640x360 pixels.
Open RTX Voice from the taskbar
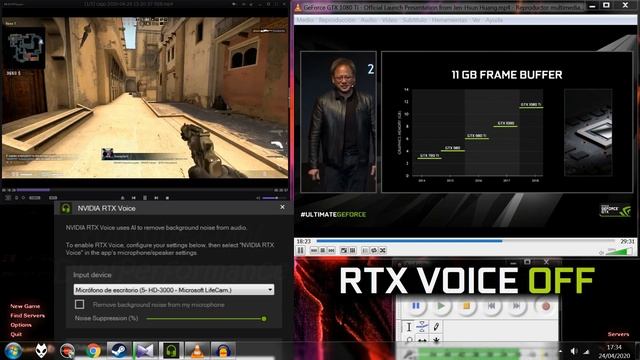(171, 351)
